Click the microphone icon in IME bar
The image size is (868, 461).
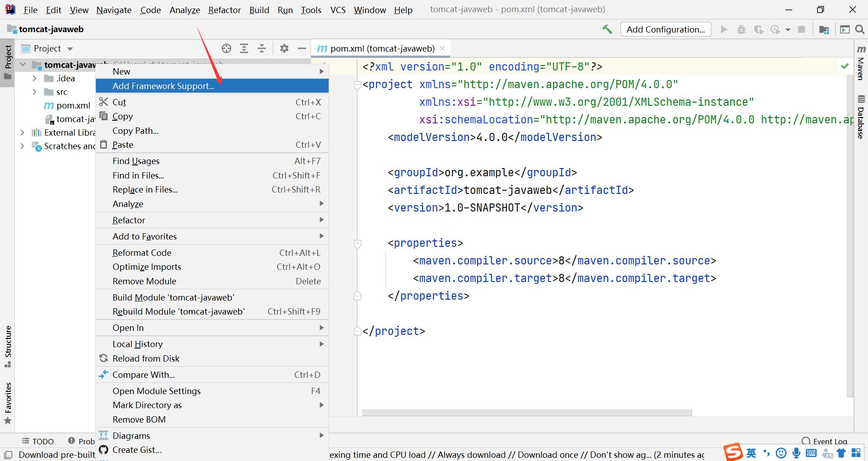click(796, 452)
